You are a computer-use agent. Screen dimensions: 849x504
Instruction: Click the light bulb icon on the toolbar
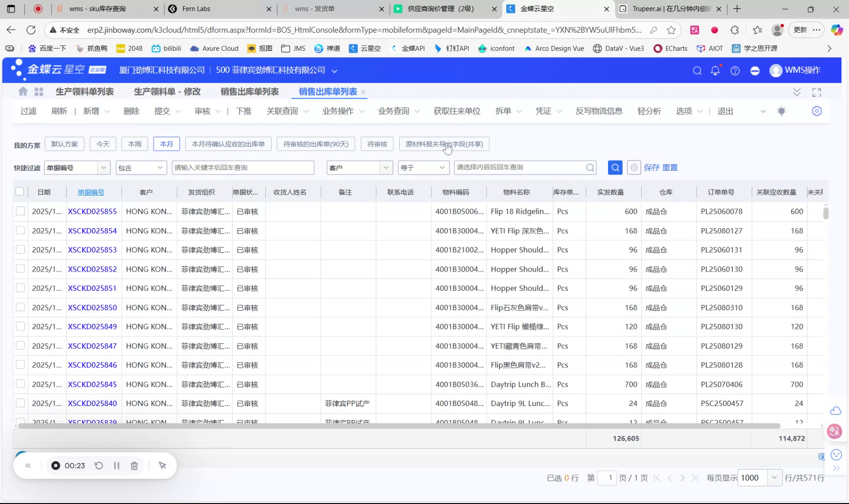click(x=782, y=111)
